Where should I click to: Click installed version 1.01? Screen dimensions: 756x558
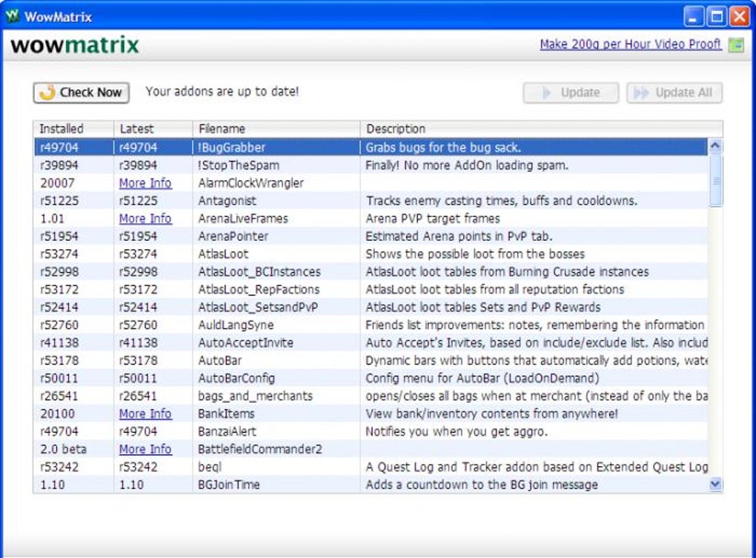pyautogui.click(x=52, y=219)
